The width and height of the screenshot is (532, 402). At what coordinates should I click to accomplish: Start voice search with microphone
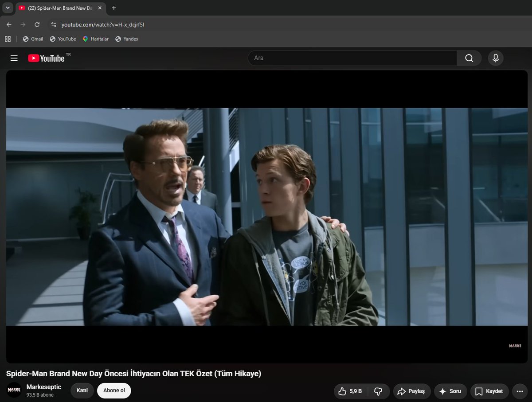click(x=496, y=58)
